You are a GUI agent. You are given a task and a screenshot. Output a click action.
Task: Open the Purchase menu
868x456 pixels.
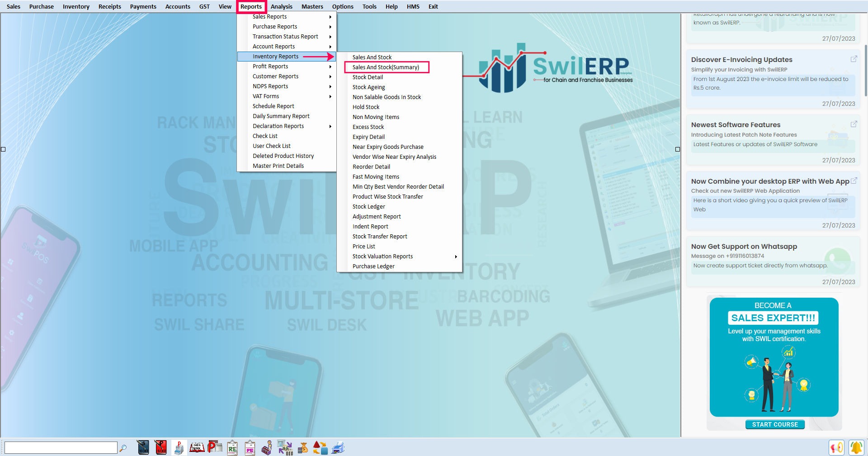[x=42, y=6]
